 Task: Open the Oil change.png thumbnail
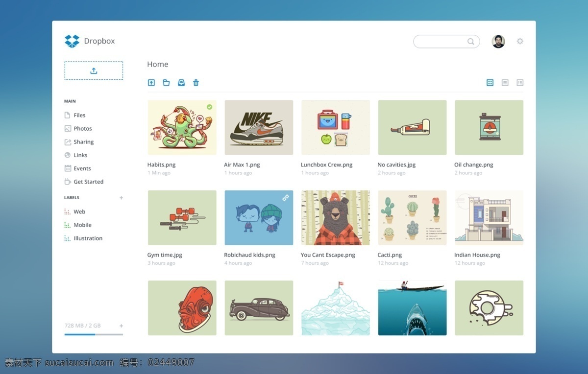click(x=489, y=128)
